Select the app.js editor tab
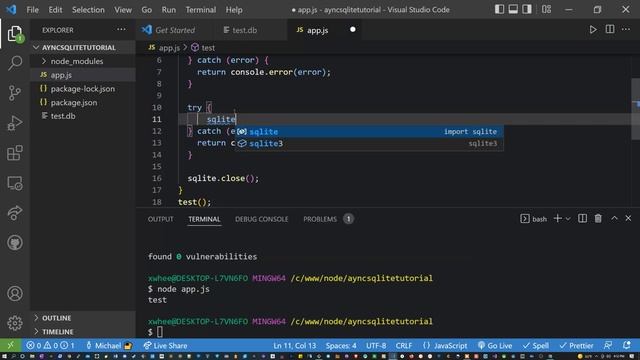This screenshot has width=640, height=360. (x=317, y=30)
